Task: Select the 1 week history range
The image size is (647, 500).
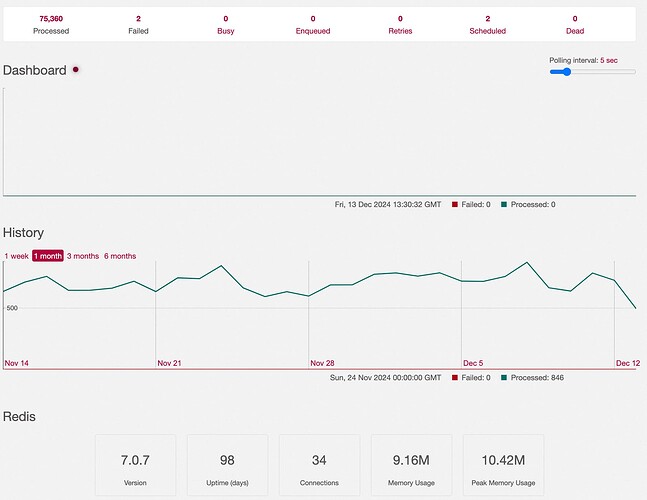Action: [17, 256]
